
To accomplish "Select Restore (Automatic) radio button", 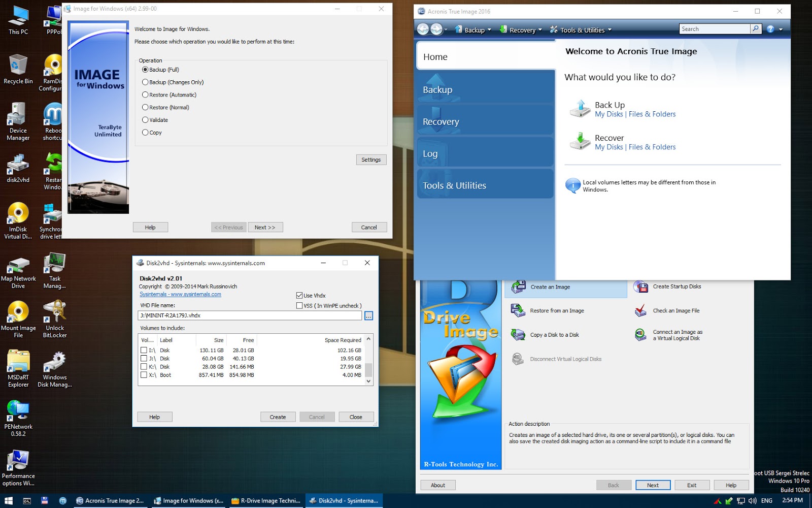I will (145, 95).
